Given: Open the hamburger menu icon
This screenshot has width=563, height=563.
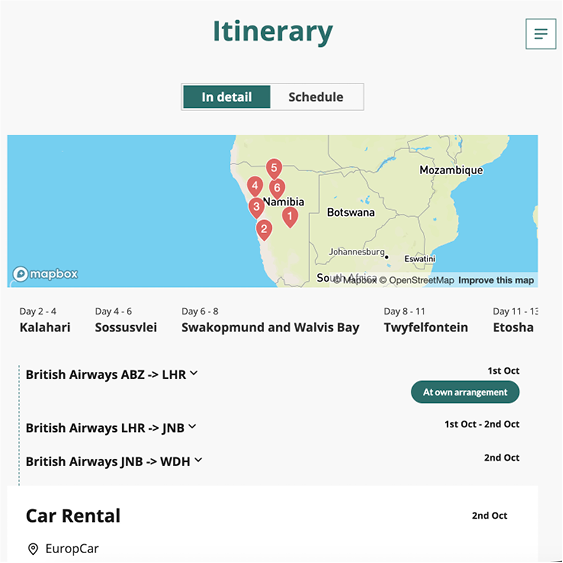Looking at the screenshot, I should pos(540,34).
